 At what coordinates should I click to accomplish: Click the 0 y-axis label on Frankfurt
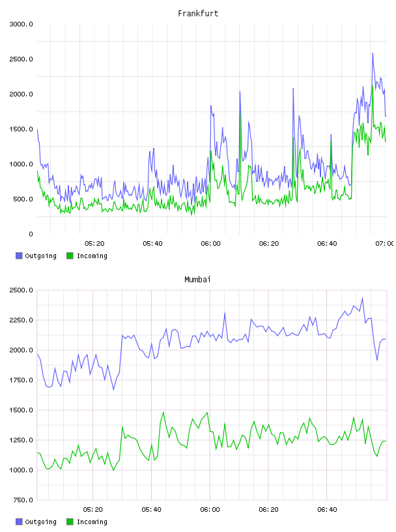pyautogui.click(x=31, y=234)
